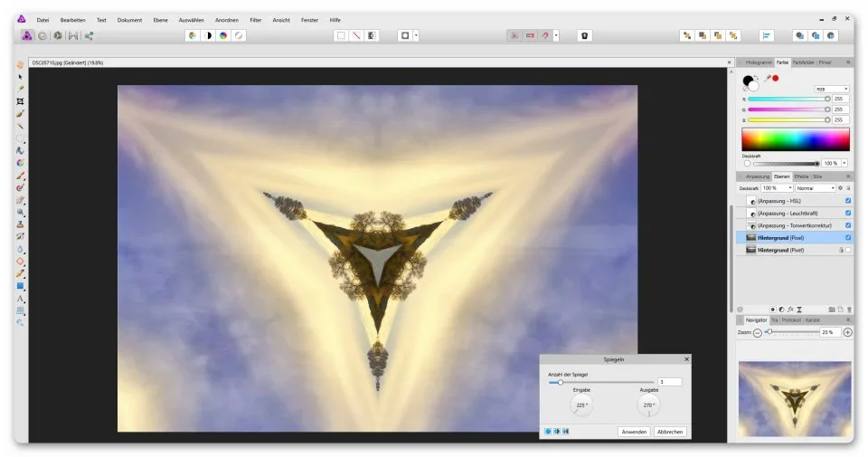
Task: Apply Auto Colors toolbar icon
Action: (223, 35)
